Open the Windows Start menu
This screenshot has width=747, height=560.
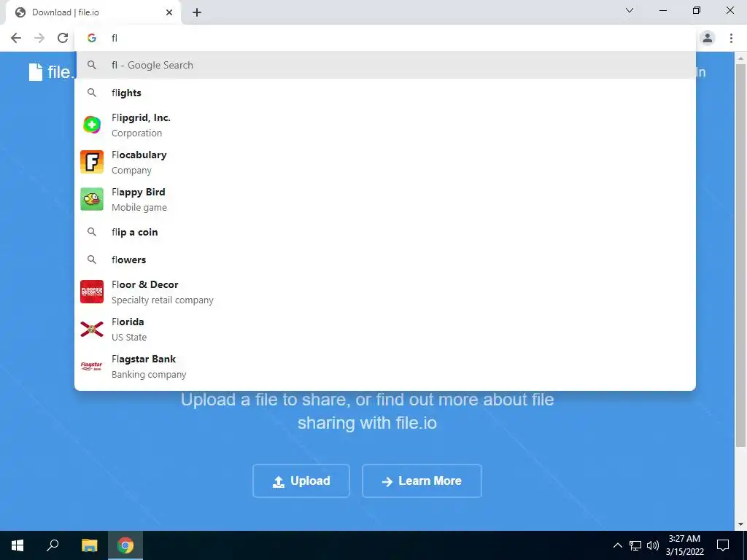click(18, 545)
